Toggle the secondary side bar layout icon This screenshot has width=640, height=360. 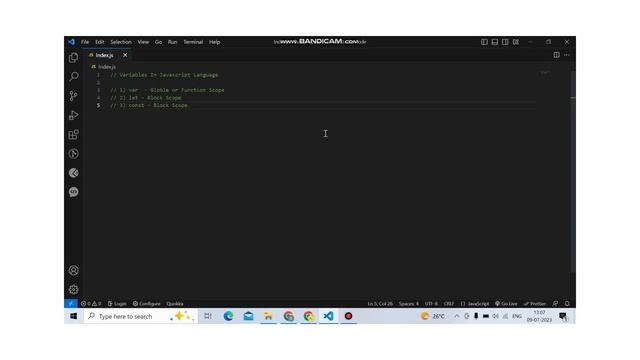tap(505, 42)
